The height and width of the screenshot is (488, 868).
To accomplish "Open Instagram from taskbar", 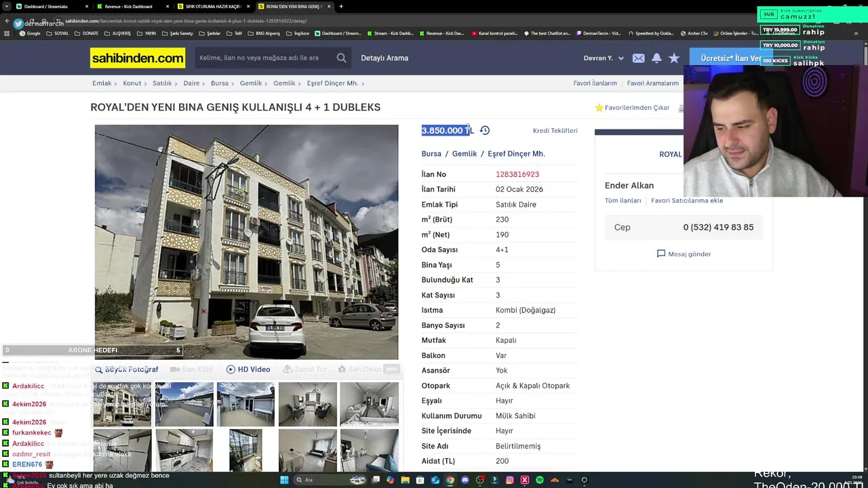I will [509, 480].
